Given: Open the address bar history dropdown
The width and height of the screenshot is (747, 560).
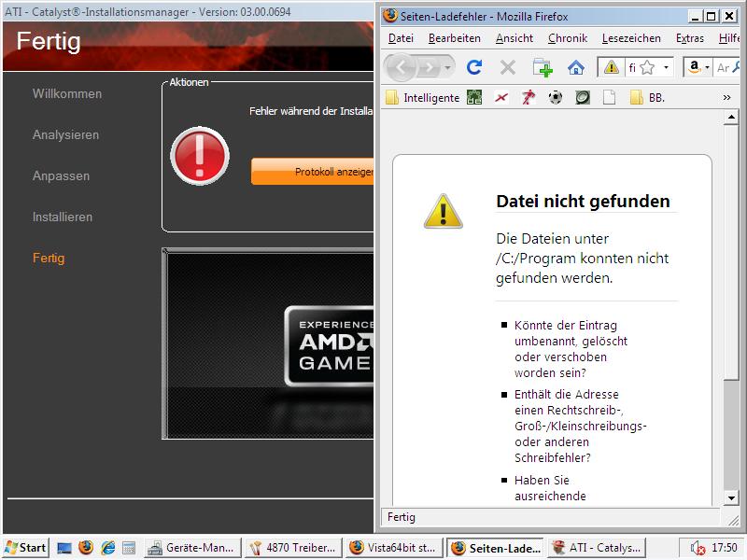Looking at the screenshot, I should click(666, 67).
